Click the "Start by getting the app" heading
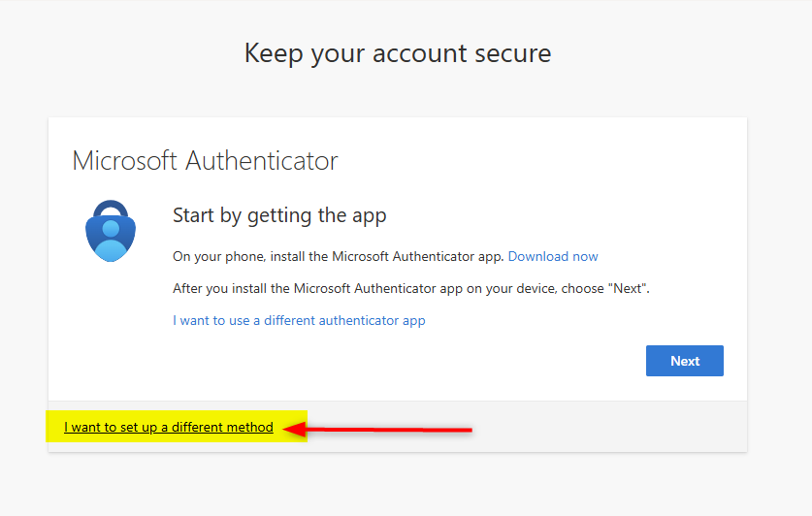Screen dimensions: 812x516 point(279,215)
